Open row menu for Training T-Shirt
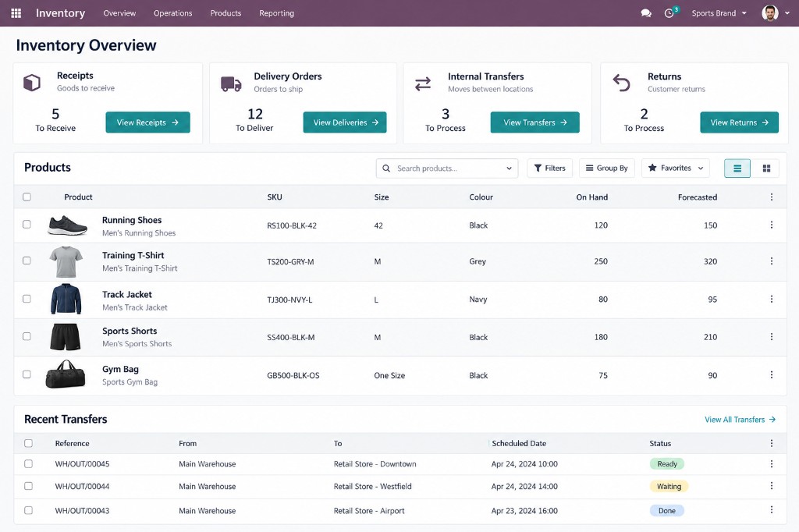The width and height of the screenshot is (799, 532). pos(772,261)
